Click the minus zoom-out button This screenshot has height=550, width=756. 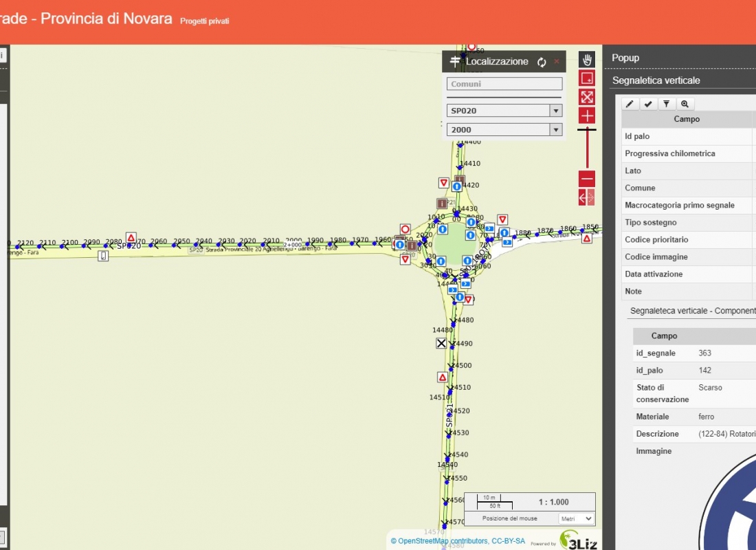coord(587,179)
